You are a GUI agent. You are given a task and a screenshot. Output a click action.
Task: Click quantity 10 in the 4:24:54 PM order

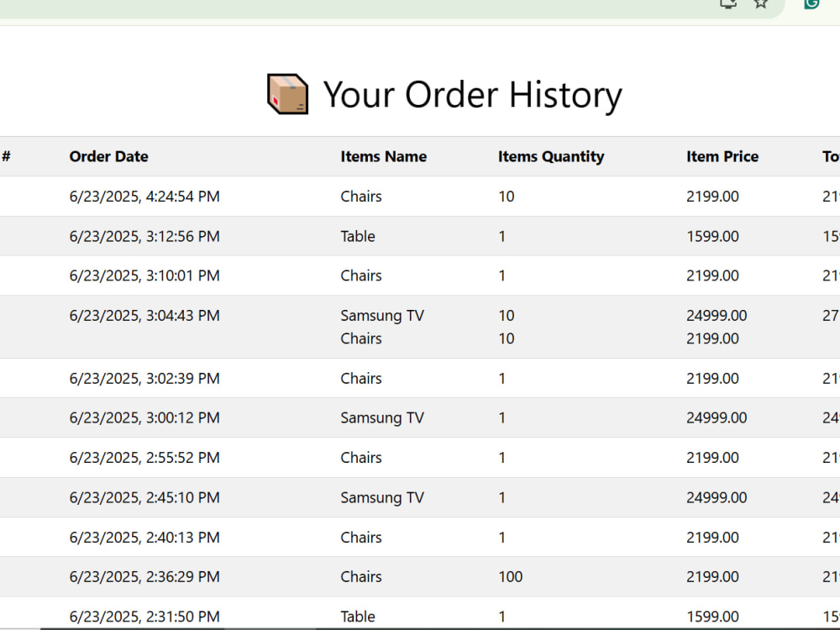click(x=507, y=197)
